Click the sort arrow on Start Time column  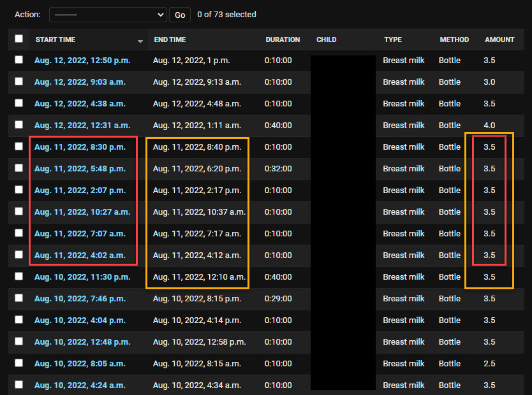[140, 39]
